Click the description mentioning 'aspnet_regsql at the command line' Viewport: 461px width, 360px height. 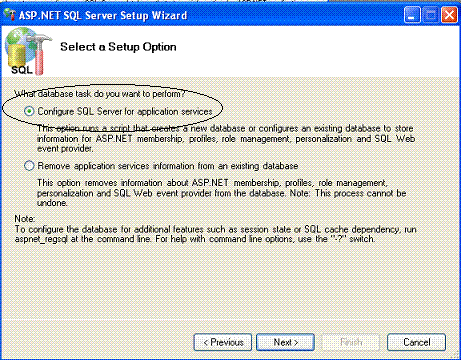[x=215, y=234]
